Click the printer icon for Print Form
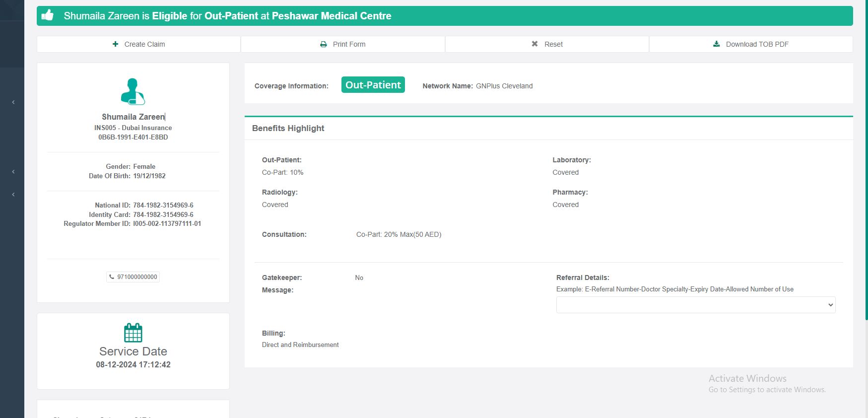Screen dimensions: 868x418 [324, 44]
